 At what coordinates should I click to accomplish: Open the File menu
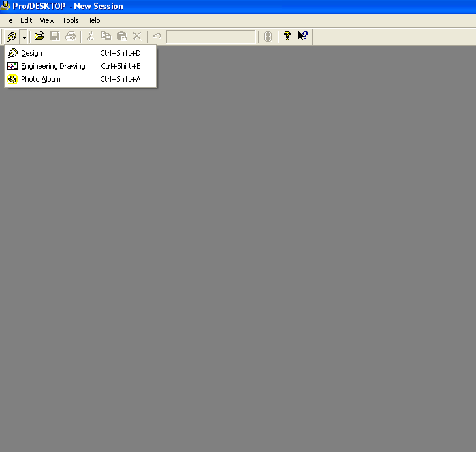pos(7,20)
